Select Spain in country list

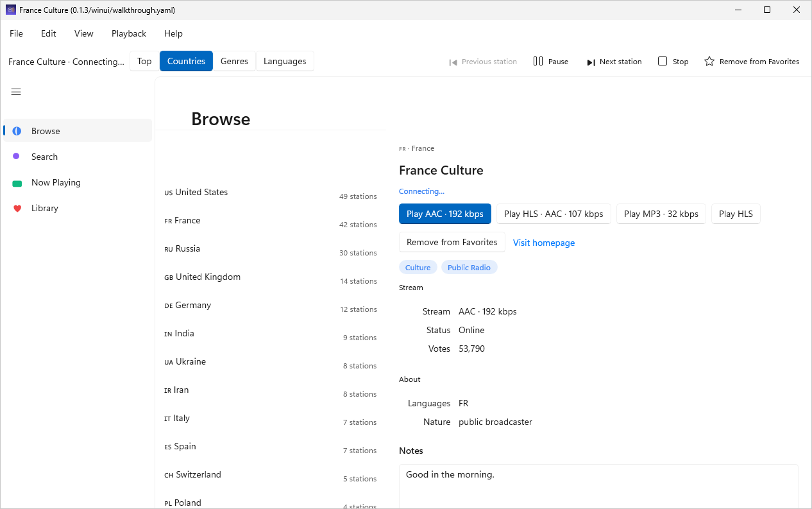tap(271, 446)
